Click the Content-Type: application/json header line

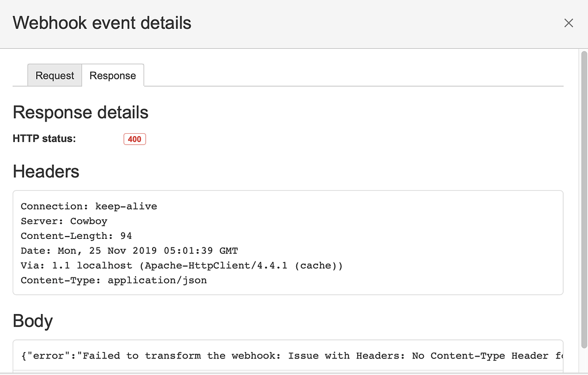coord(114,281)
